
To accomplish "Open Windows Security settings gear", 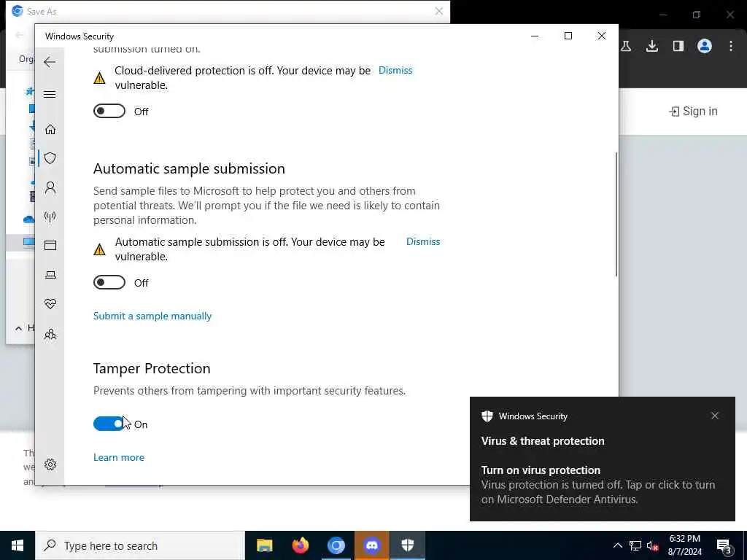I will point(50,464).
